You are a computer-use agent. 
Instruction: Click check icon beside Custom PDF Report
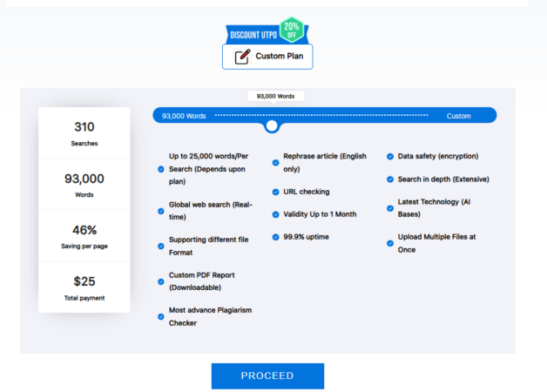click(x=161, y=281)
